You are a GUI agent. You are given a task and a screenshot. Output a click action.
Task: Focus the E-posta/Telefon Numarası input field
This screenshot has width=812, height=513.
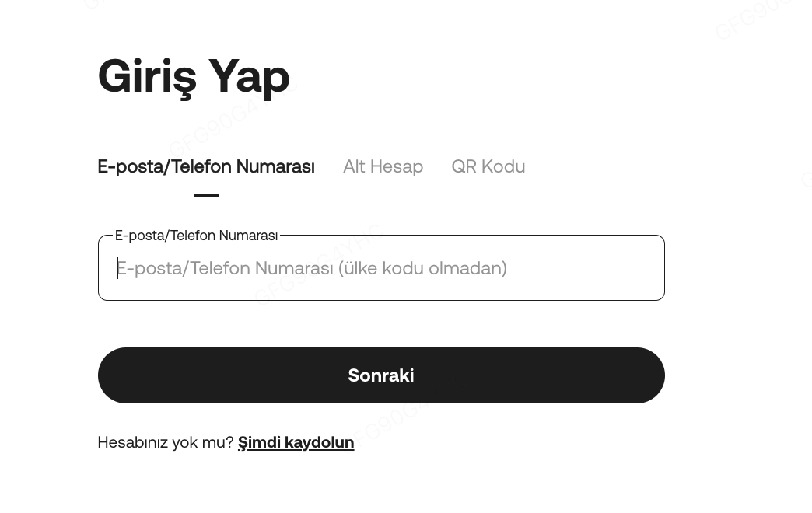[381, 268]
